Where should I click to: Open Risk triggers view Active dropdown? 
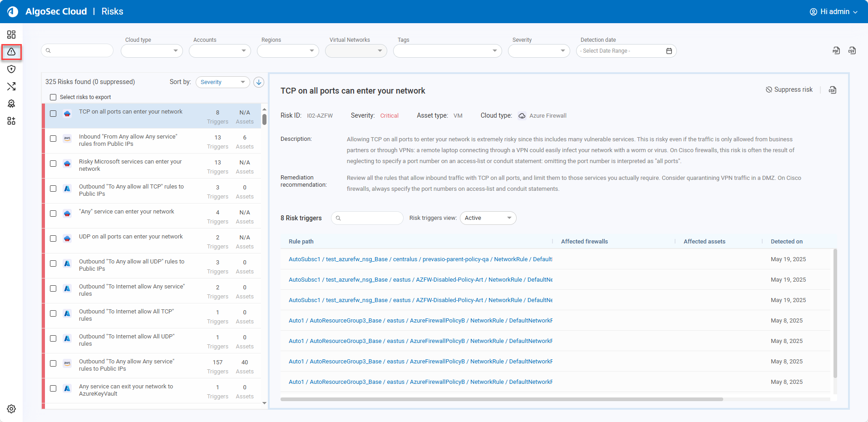[x=488, y=218]
